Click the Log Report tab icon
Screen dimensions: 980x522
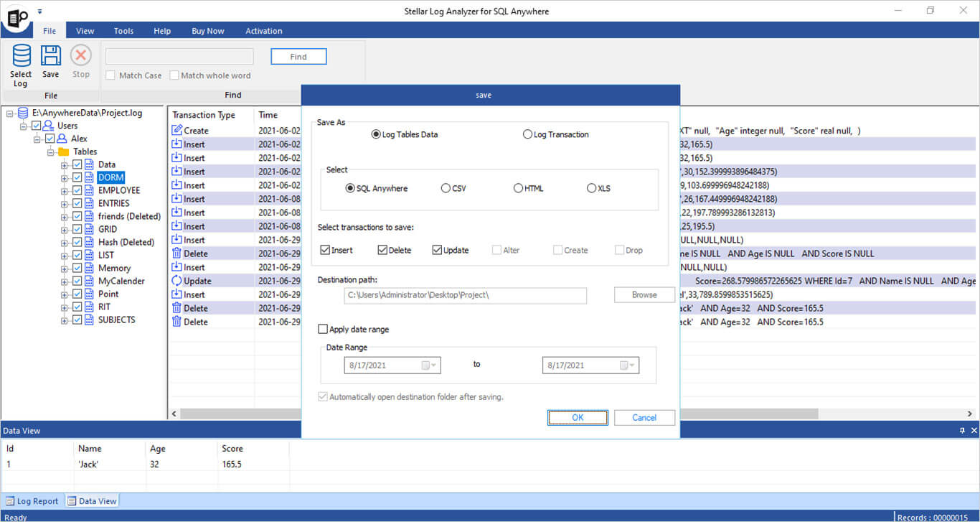10,501
